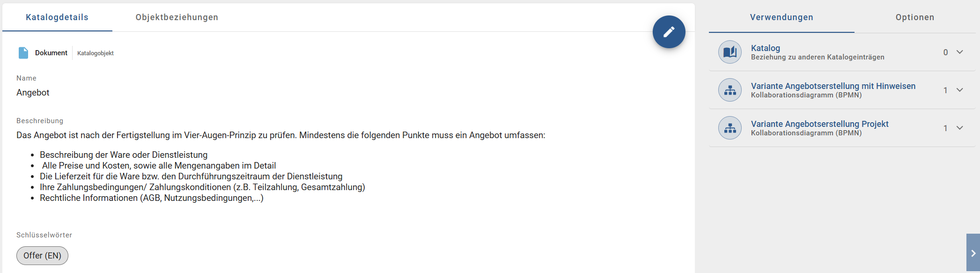Click the BPMN icon for Variante Angebotserstellung mit Hinweisen
Screen dimensions: 980x273
(x=729, y=89)
